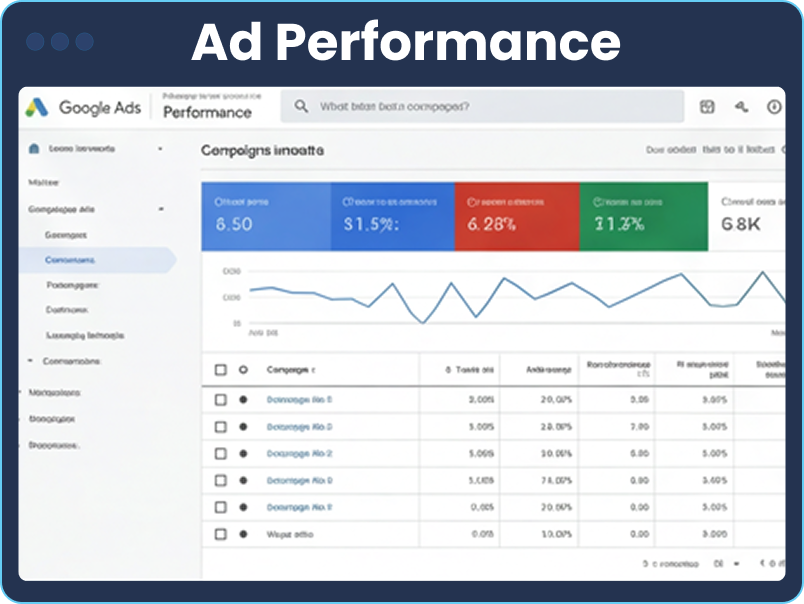
Task: Select the red 6.28% metric card
Action: [x=516, y=216]
